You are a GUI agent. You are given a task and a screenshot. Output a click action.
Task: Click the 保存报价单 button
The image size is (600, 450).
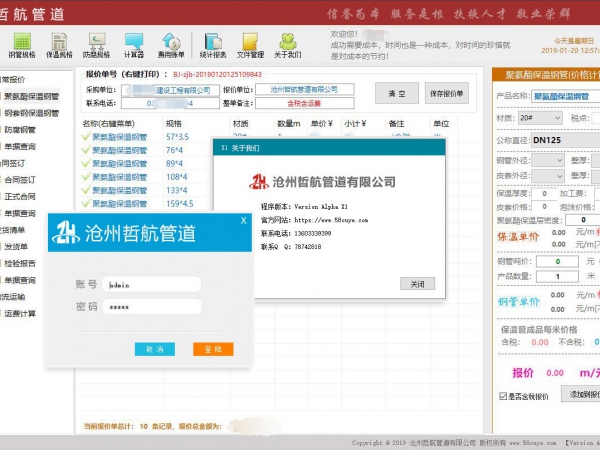tap(447, 93)
